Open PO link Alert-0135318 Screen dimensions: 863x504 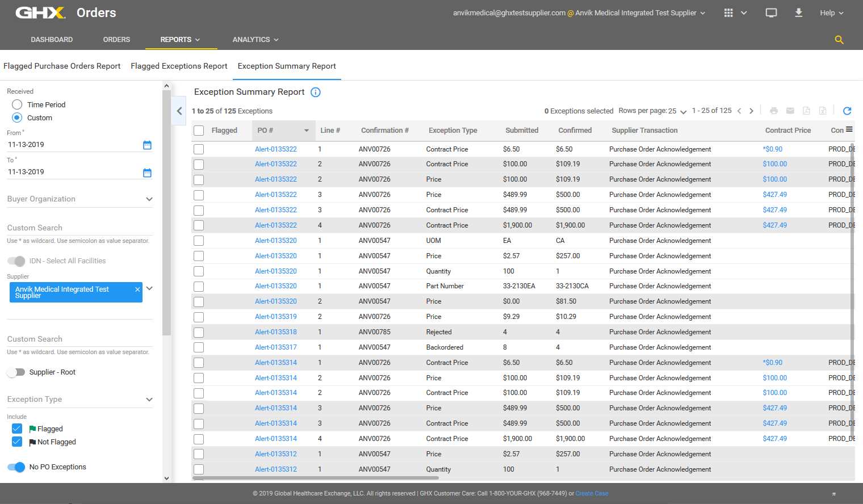point(276,332)
